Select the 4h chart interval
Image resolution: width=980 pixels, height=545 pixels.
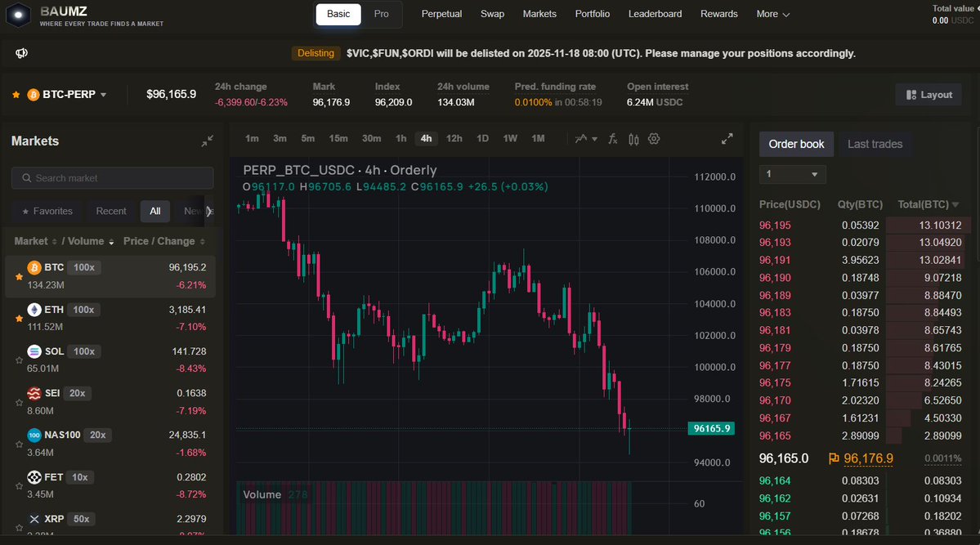pyautogui.click(x=427, y=139)
